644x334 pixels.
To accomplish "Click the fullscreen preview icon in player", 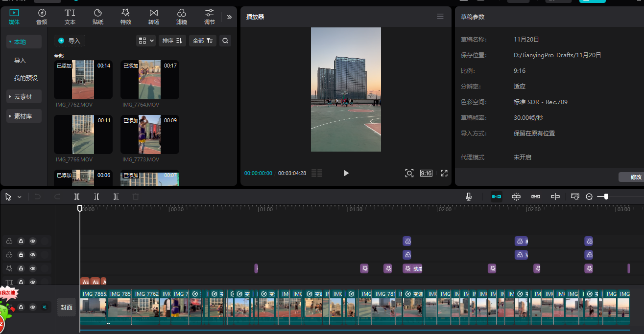I will pyautogui.click(x=444, y=173).
